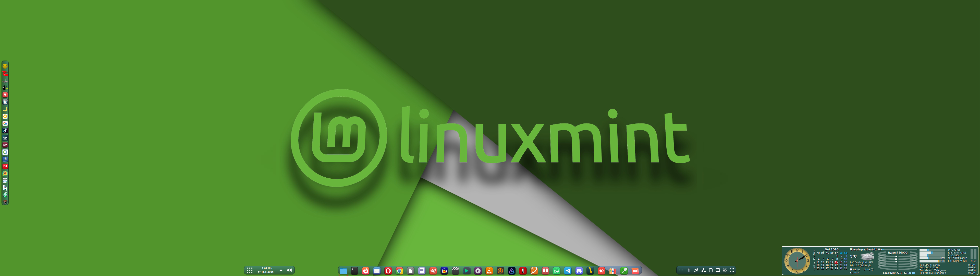Launch the red AnyDesk icon in dock
This screenshot has height=276, width=980.
pos(602,271)
